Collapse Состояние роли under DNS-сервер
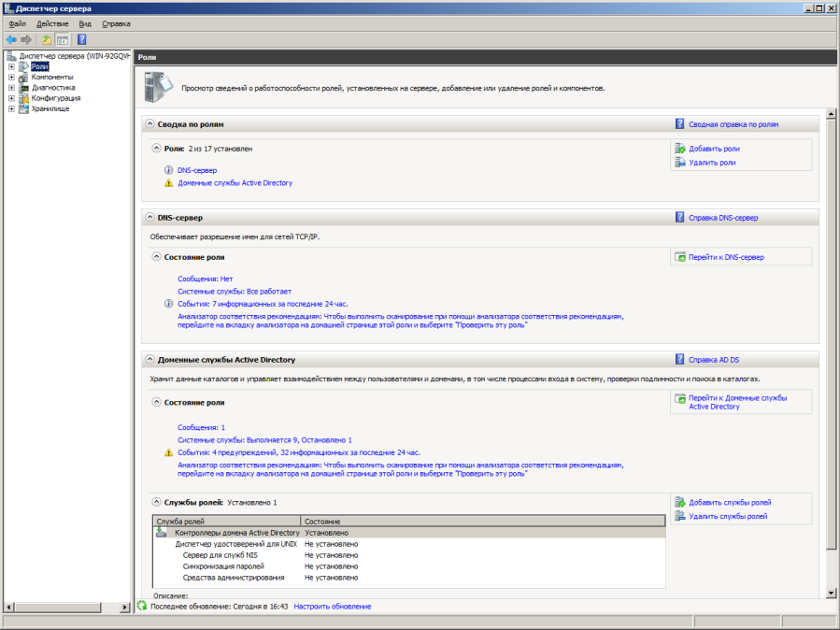Viewport: 840px width, 630px height. pos(156,257)
